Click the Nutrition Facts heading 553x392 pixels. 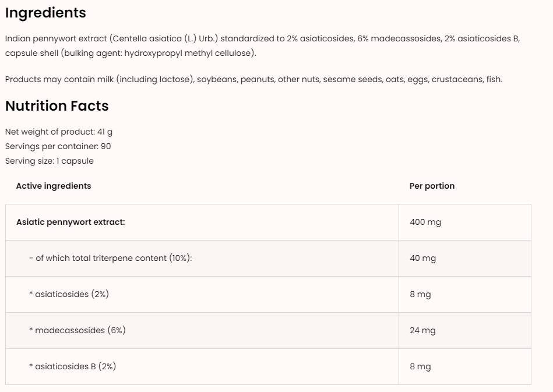coord(57,106)
